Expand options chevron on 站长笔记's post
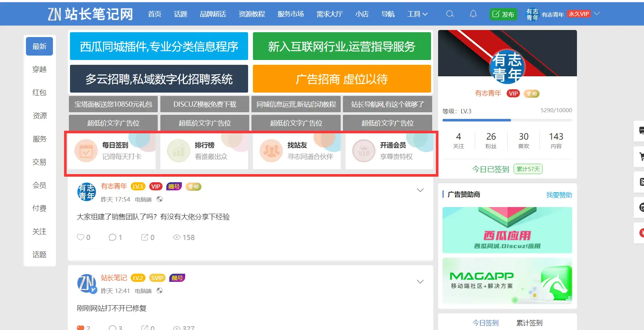Image resolution: width=644 pixels, height=330 pixels. click(420, 282)
